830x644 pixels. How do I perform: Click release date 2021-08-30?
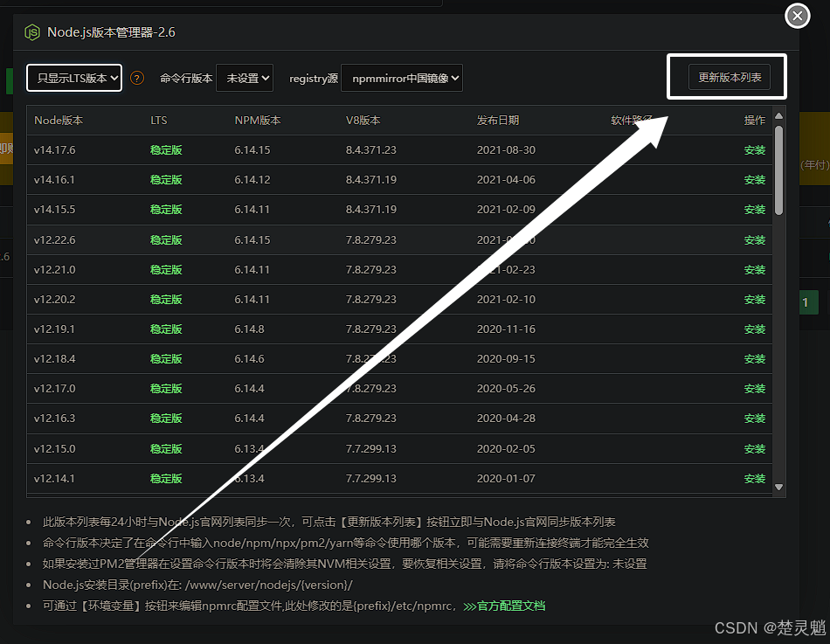point(506,150)
